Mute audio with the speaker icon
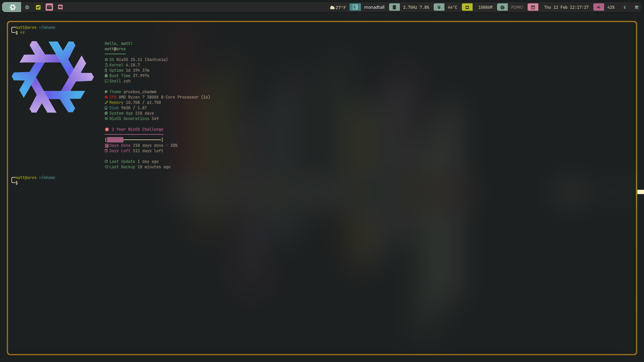 pyautogui.click(x=598, y=7)
